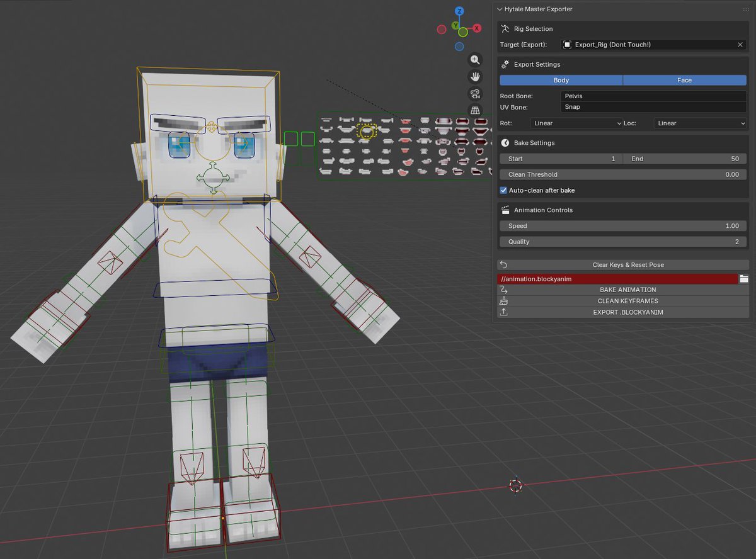756x559 pixels.
Task: Open folder browser for animation path
Action: (744, 279)
